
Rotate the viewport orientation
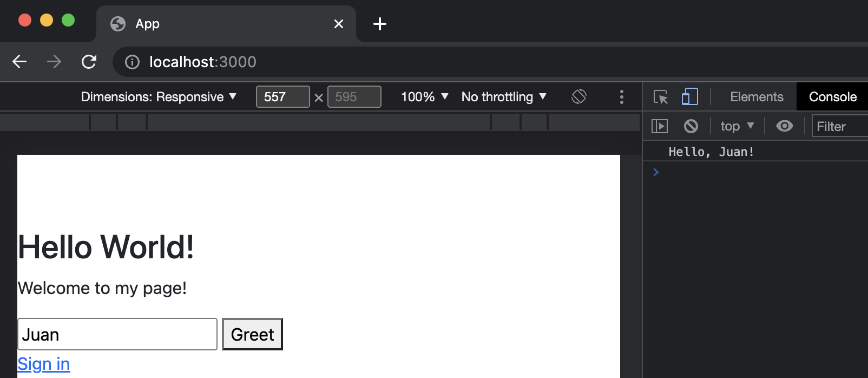coord(578,97)
